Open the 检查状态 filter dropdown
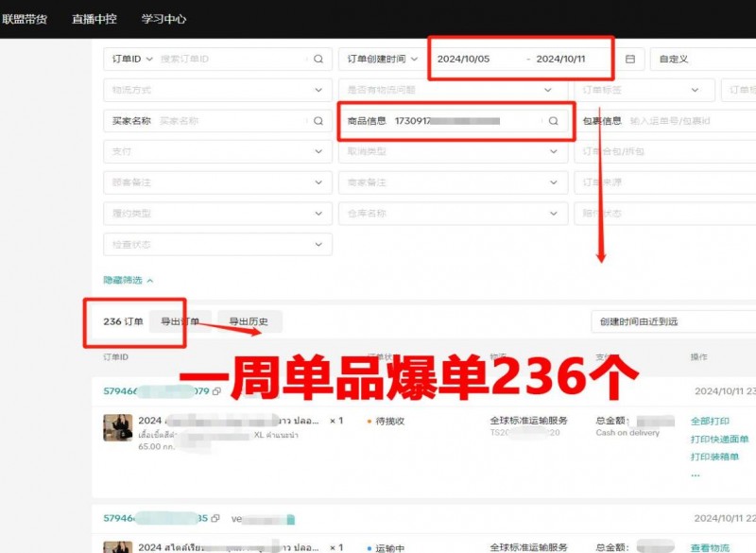 (x=216, y=245)
